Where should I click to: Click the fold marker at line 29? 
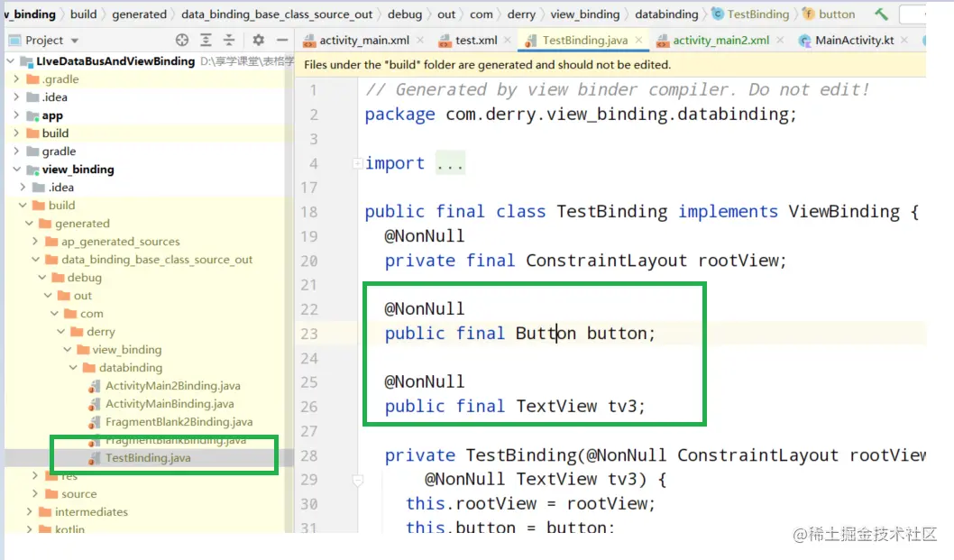pyautogui.click(x=358, y=481)
